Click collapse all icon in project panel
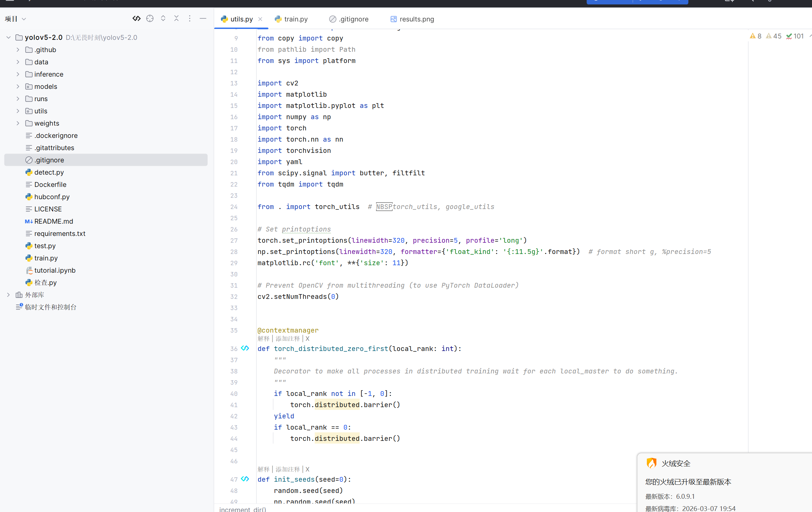Image resolution: width=812 pixels, height=512 pixels. tap(176, 19)
